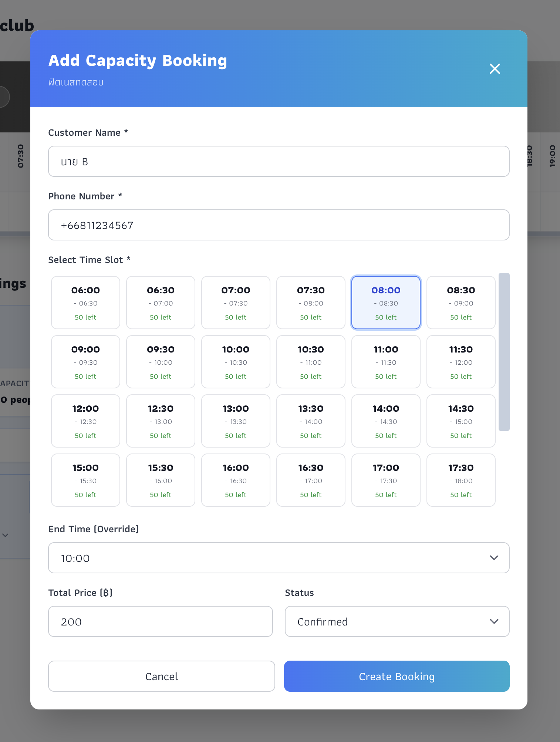Close the Add Capacity Booking dialog
The width and height of the screenshot is (560, 742).
[495, 69]
